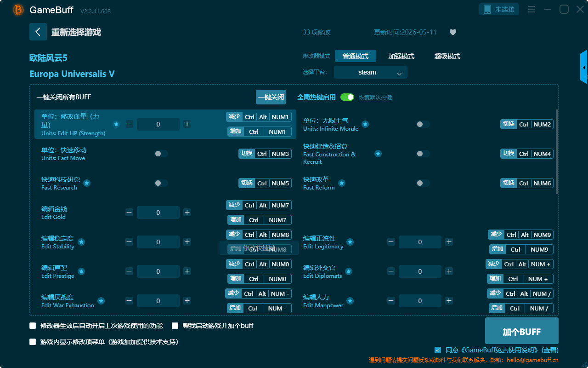
Task: Decrease Edit Stability value with minus
Action: click(x=129, y=242)
